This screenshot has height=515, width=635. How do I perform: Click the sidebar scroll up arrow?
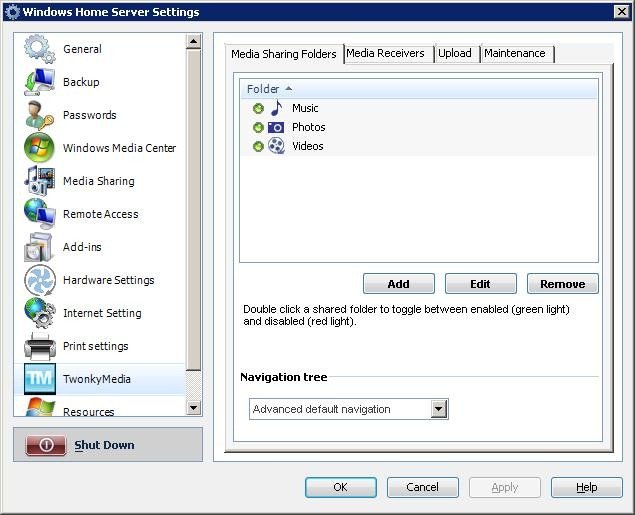point(194,41)
